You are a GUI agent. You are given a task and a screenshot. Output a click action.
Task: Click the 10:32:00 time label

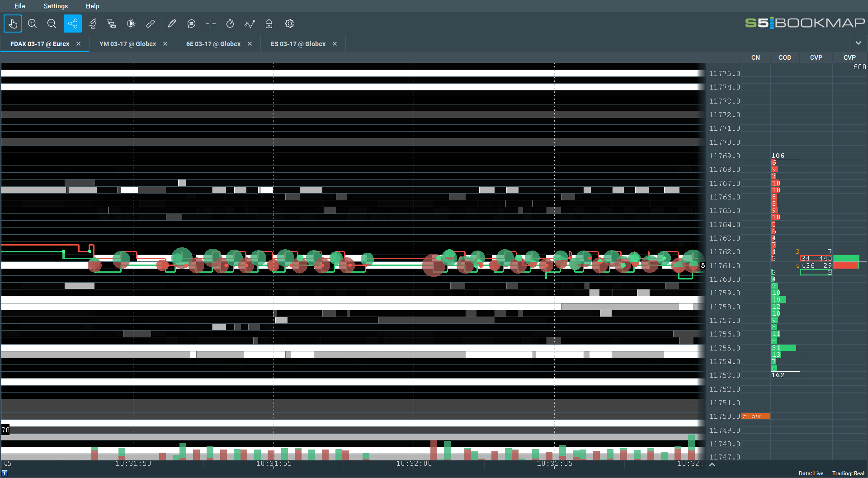[414, 464]
